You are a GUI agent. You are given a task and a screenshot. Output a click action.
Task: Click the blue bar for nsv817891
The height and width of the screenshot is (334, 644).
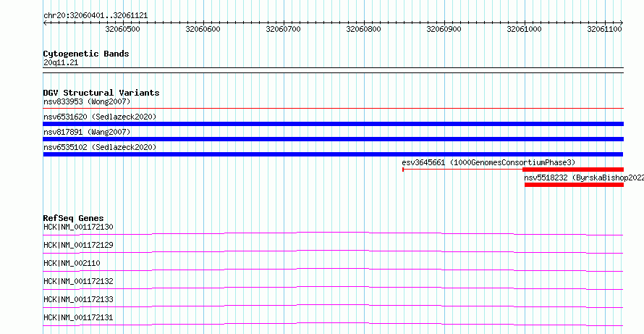[333, 139]
